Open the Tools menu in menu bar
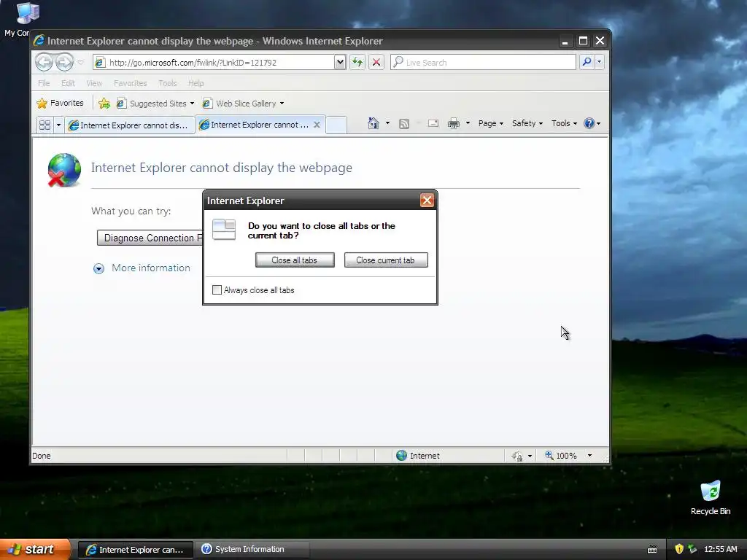 click(168, 83)
